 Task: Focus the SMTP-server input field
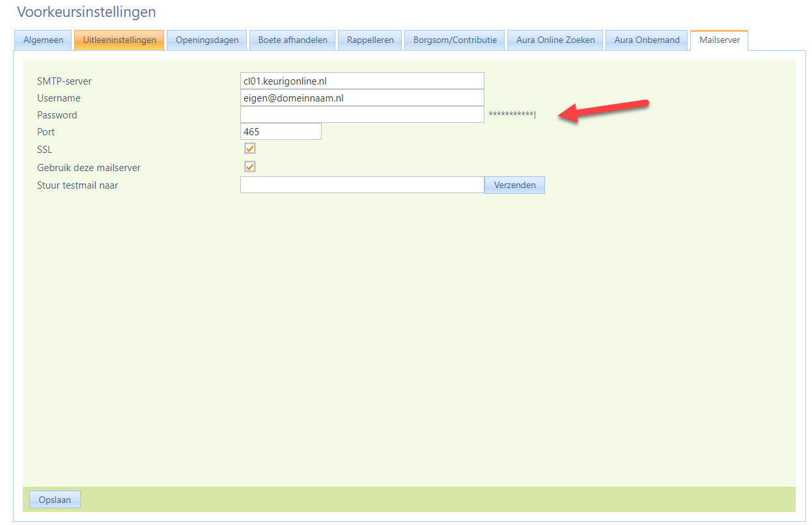[362, 81]
